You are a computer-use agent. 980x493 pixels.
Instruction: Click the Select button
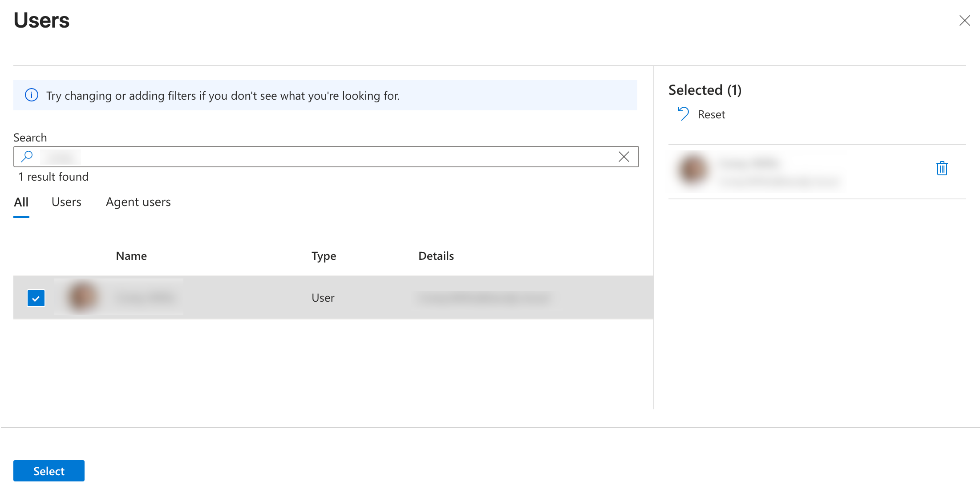[49, 471]
